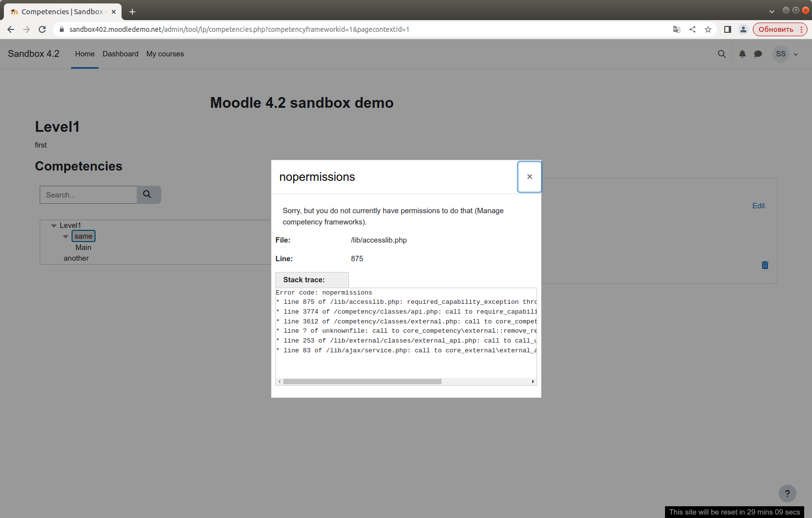The image size is (812, 518).
Task: Click the browser address bar URL
Action: coord(239,29)
